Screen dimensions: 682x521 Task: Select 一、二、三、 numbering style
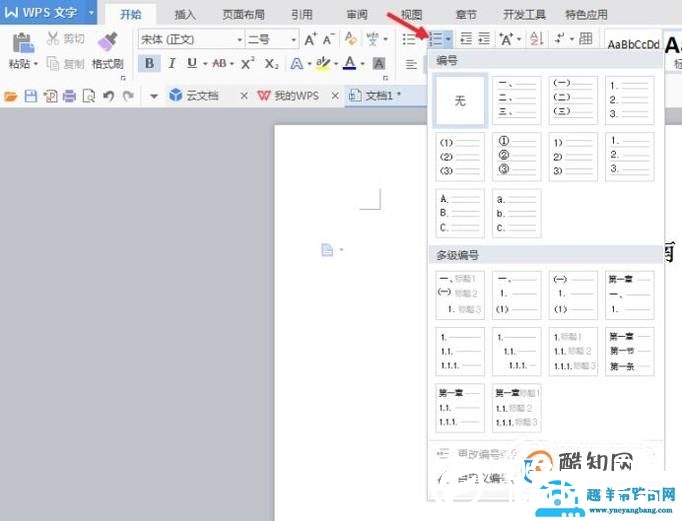(x=517, y=101)
